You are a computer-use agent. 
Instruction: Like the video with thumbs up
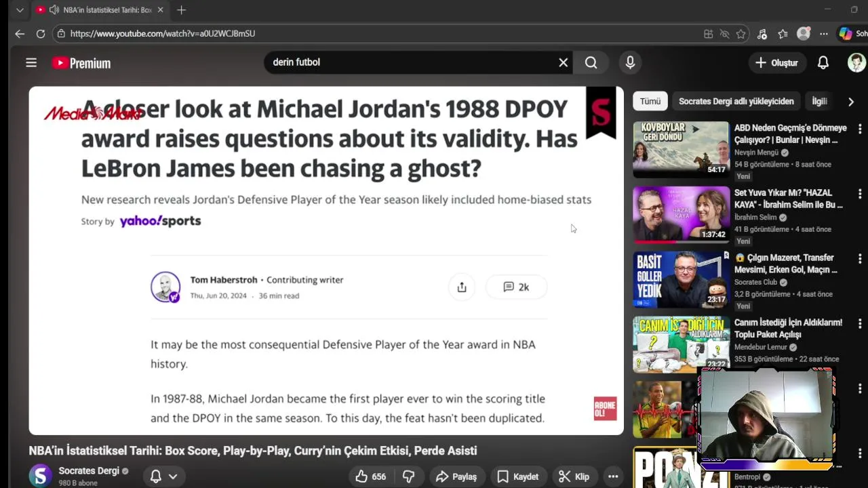click(370, 476)
